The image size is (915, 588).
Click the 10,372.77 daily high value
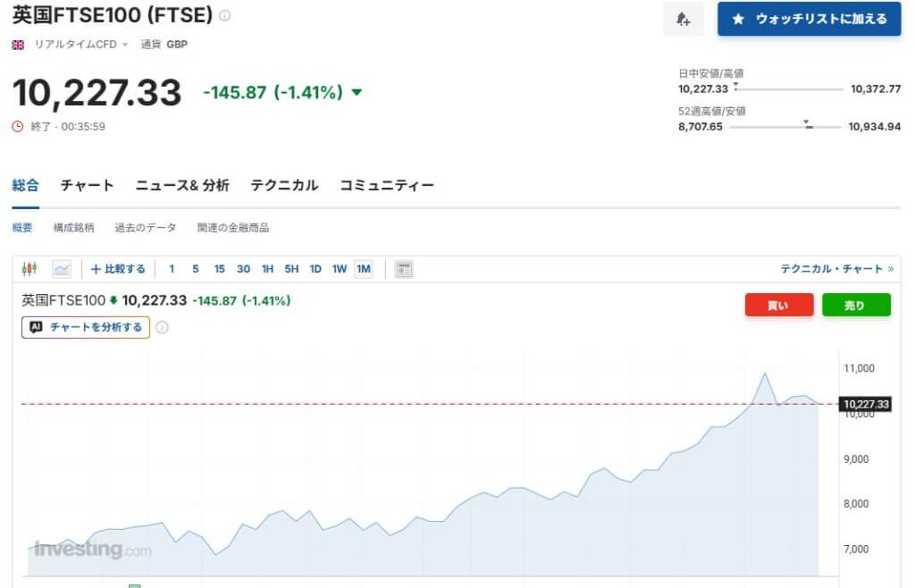coord(876,89)
